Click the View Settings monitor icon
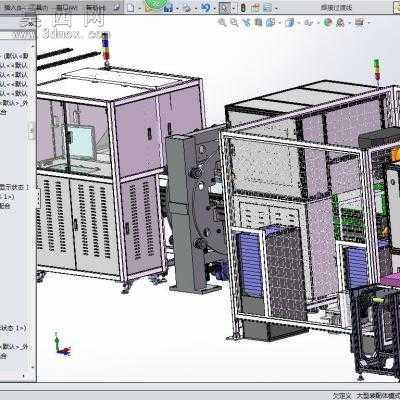 (x=359, y=22)
